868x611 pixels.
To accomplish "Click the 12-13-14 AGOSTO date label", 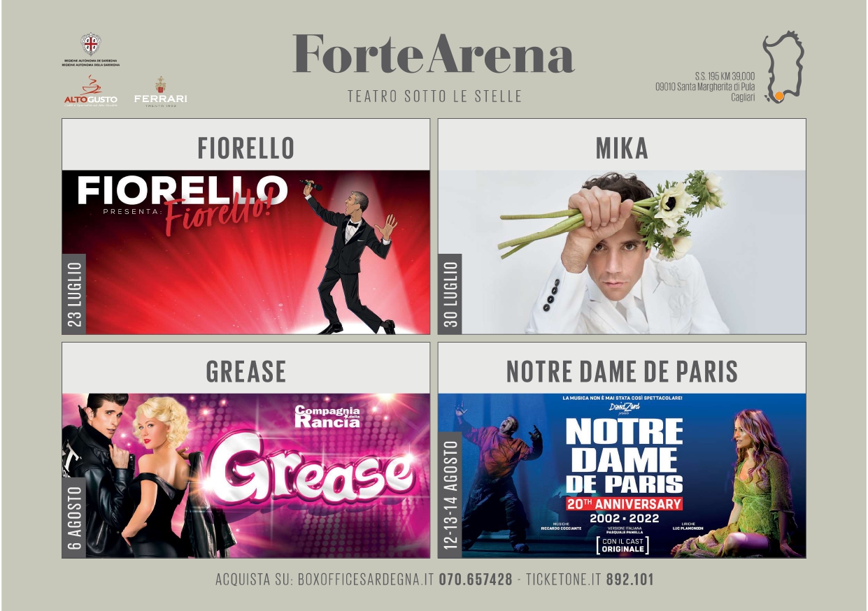I will click(x=450, y=495).
